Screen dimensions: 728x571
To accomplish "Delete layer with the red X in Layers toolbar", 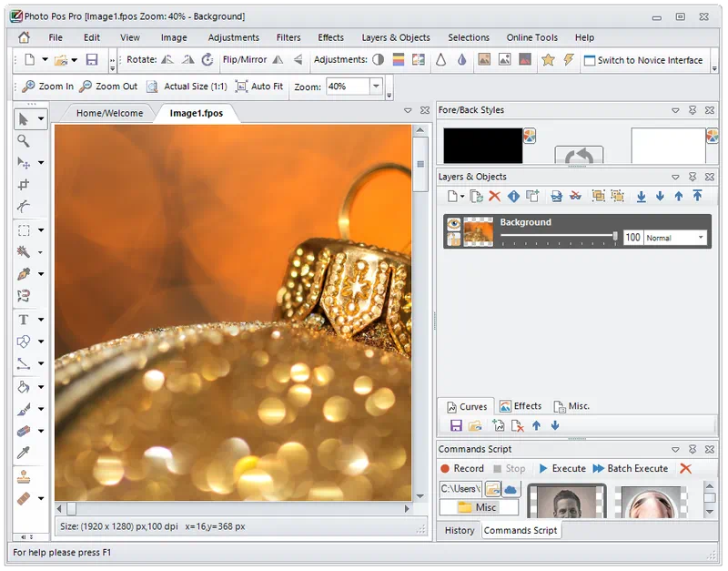I will pos(495,196).
